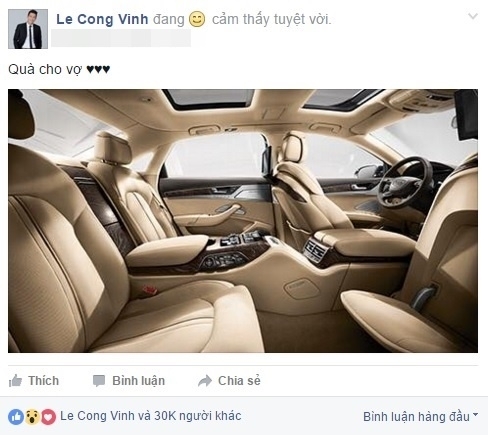Click the small arrow beside Bình luận hàng đầu
The width and height of the screenshot is (488, 435).
475,415
